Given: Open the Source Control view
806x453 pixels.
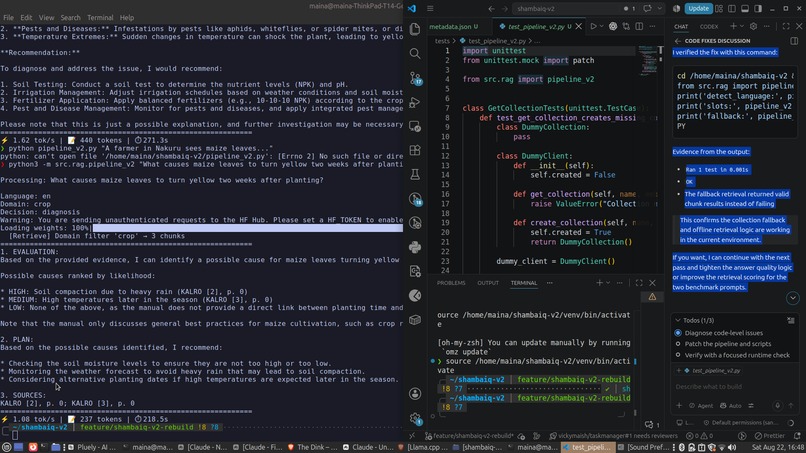Looking at the screenshot, I should pos(415,78).
